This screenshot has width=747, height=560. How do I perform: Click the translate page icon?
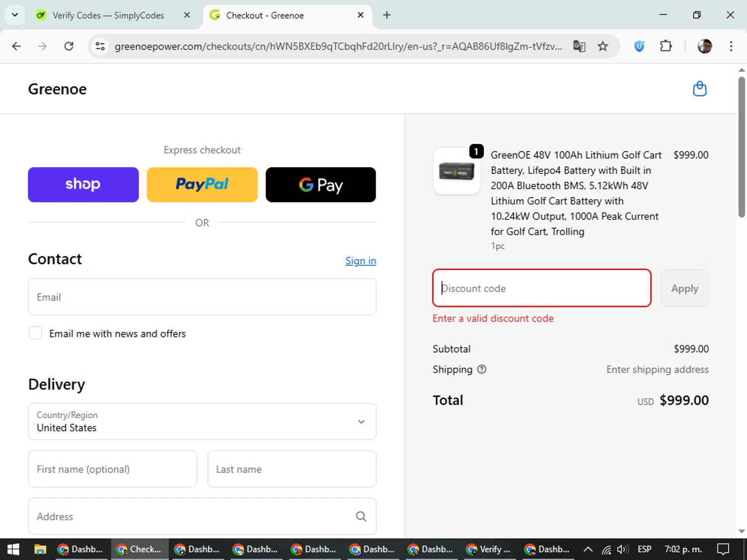579,46
